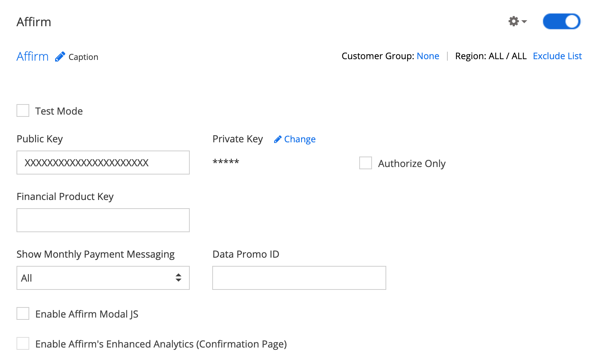Image resolution: width=597 pixels, height=364 pixels.
Task: Enable the Test Mode checkbox
Action: tap(23, 111)
